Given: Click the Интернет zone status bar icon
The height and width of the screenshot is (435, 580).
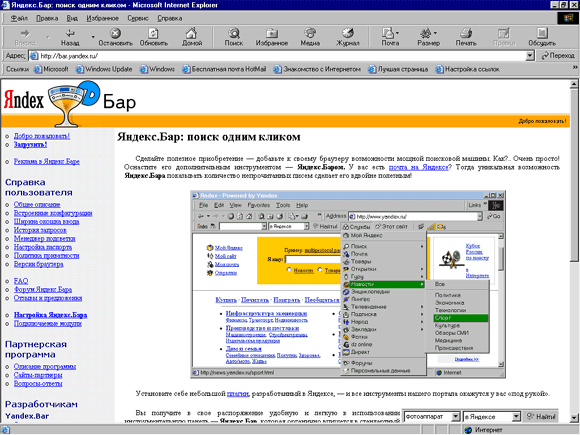Looking at the screenshot, I should (468, 430).
